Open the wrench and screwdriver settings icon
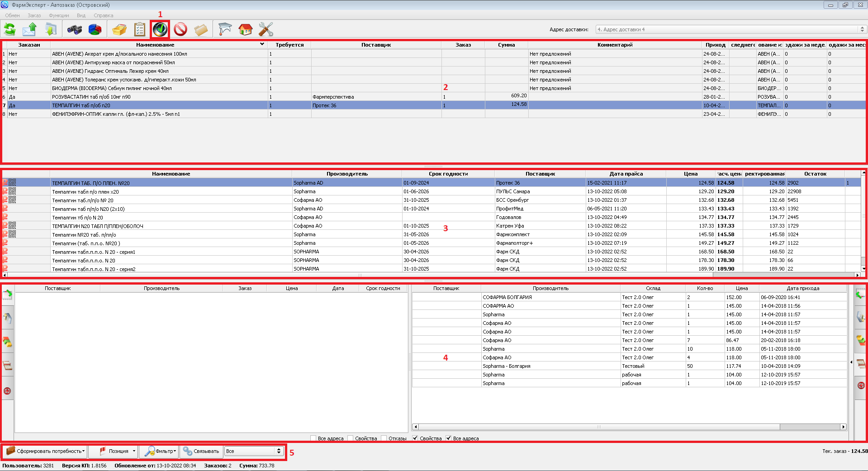868x471 pixels. pos(266,30)
